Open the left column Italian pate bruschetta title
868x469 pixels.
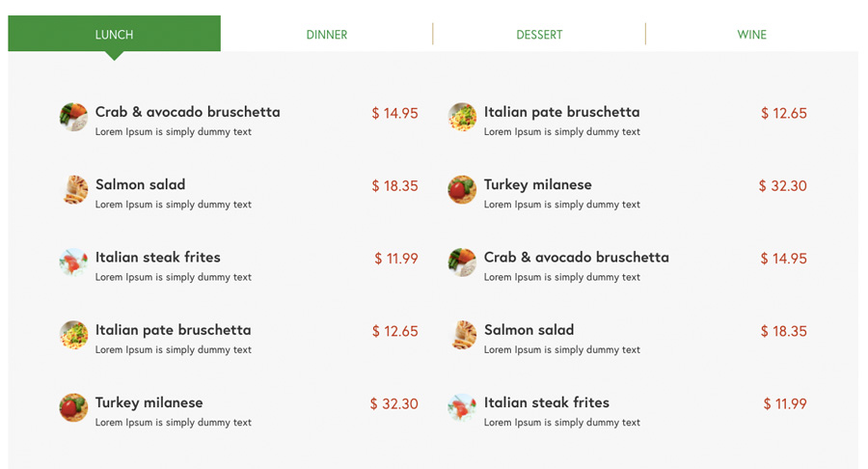coord(174,330)
